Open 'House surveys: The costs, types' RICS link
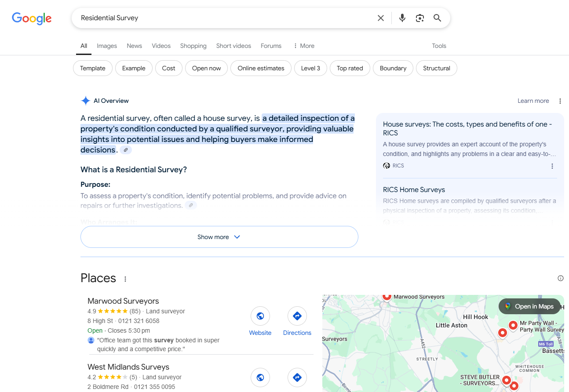This screenshot has width=569, height=392. (x=467, y=128)
